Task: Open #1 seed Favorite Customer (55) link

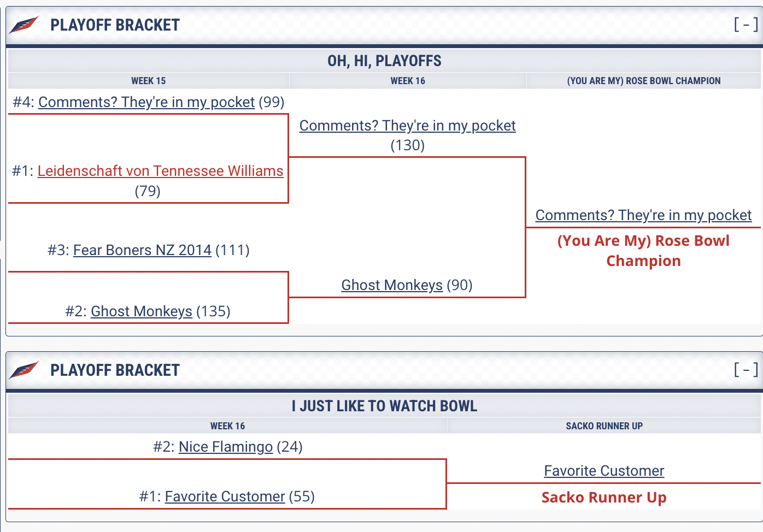Action: [225, 496]
